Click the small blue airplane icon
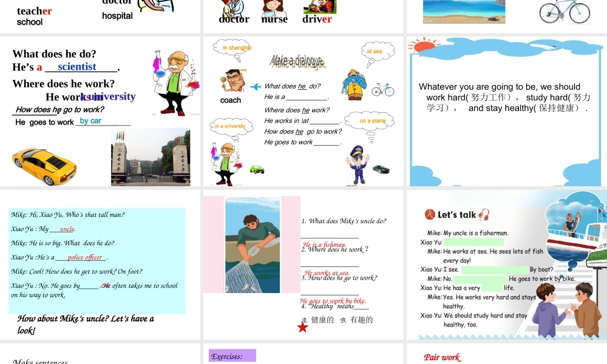 click(256, 87)
